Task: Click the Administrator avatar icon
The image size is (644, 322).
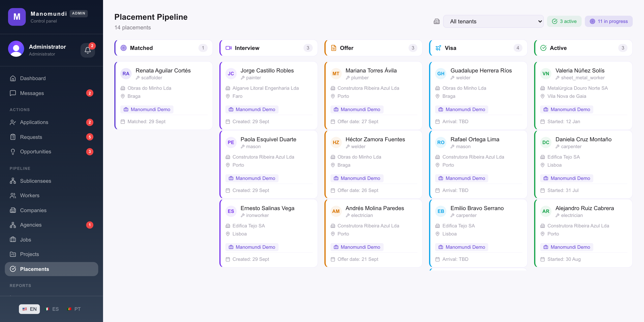Action: [x=16, y=49]
